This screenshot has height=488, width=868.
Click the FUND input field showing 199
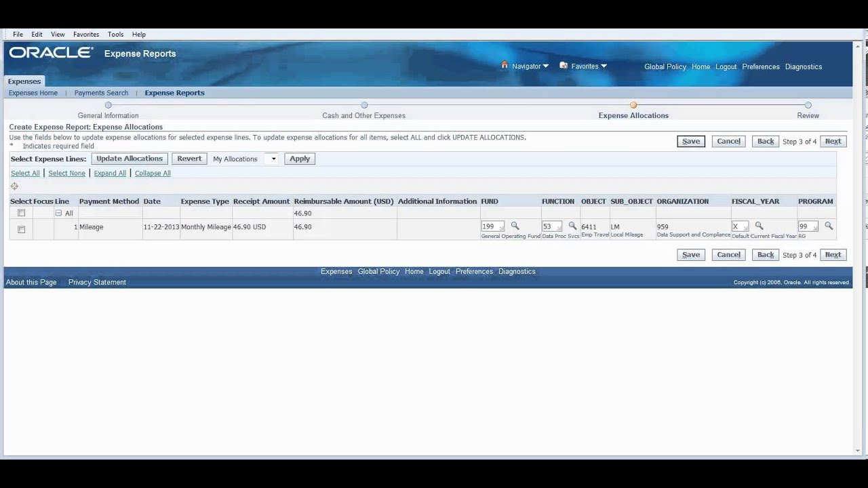point(492,226)
